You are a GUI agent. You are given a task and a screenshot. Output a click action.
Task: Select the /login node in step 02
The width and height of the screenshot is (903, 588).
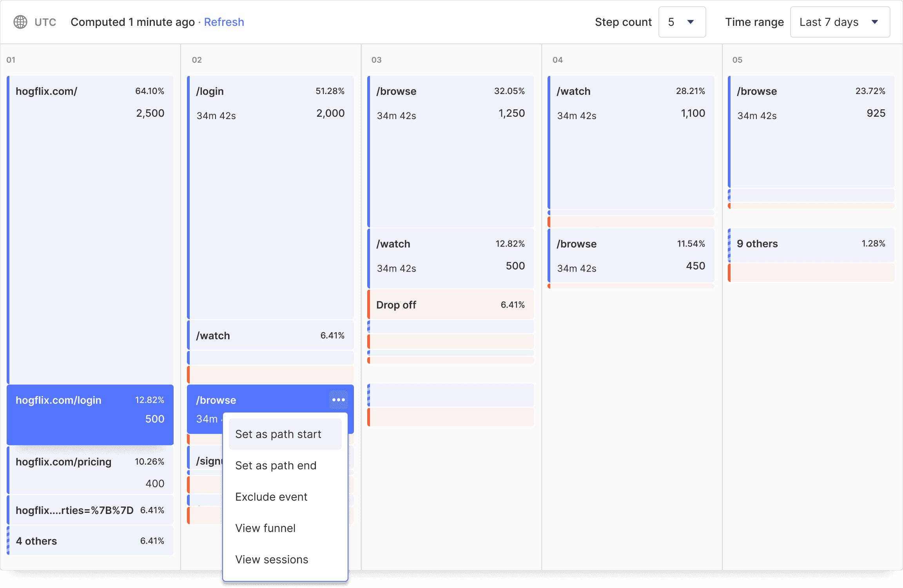click(x=270, y=196)
